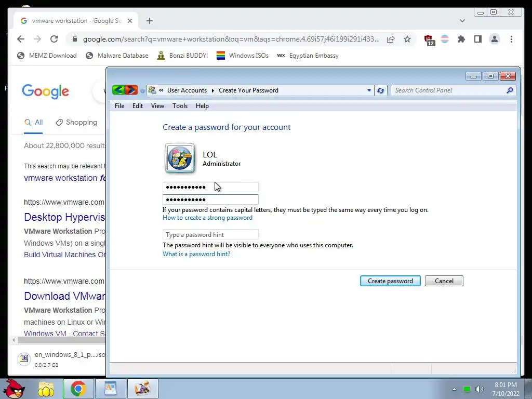
Task: Click Chrome's horizontal scrollbar left arrow
Action: click(x=13, y=340)
